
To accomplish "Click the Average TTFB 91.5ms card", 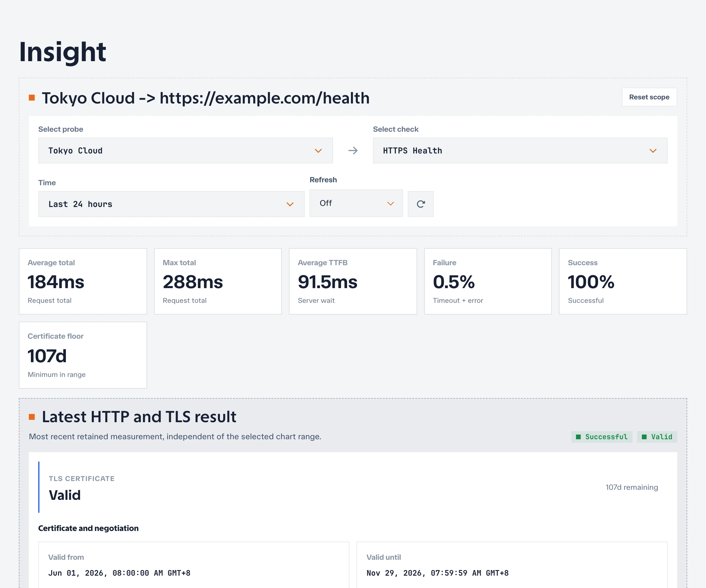I will click(353, 281).
